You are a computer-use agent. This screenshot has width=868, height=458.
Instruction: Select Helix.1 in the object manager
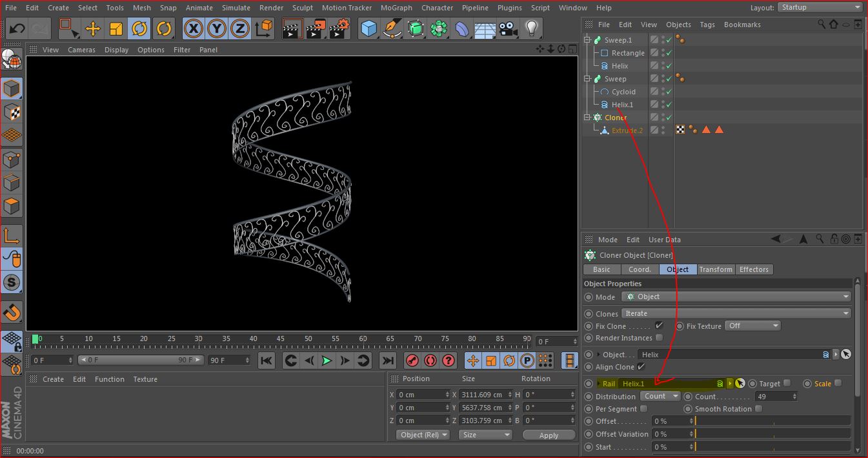point(622,105)
